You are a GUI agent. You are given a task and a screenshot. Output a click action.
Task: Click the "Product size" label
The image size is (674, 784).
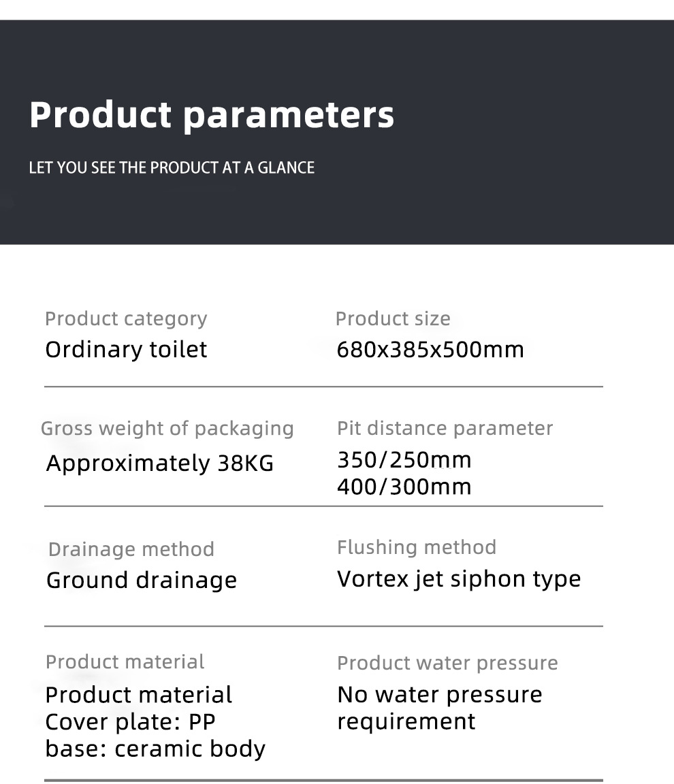(393, 318)
